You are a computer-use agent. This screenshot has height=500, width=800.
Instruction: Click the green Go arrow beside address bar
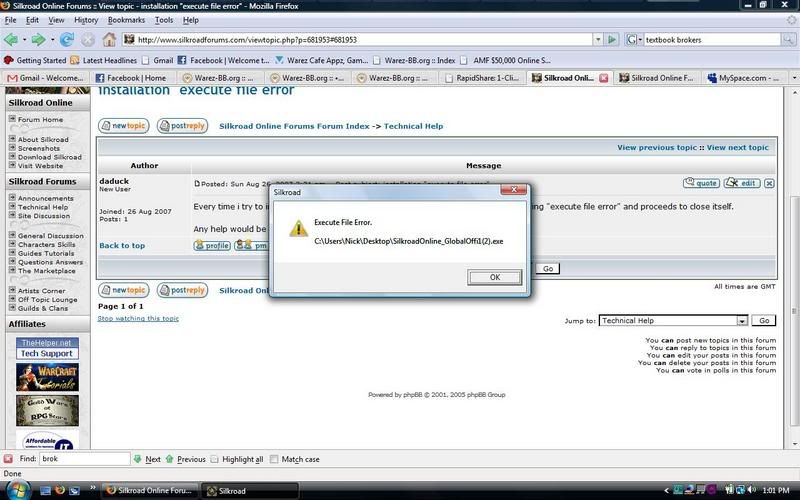click(x=612, y=39)
